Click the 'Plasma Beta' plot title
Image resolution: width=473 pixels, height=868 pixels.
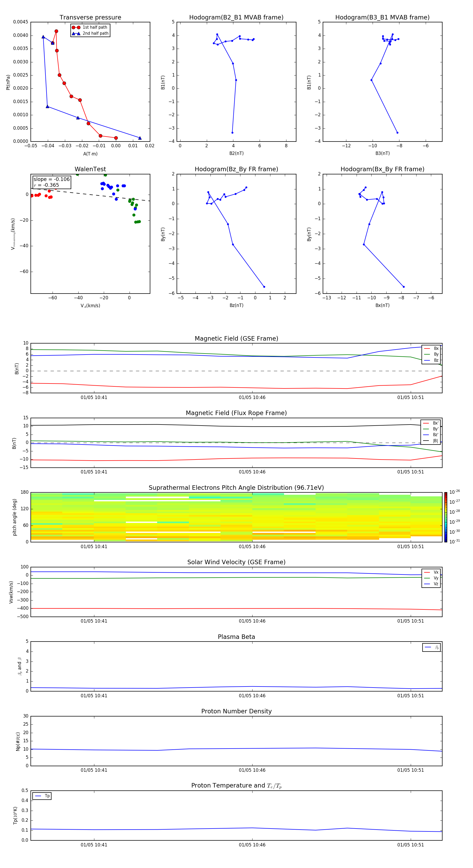(x=236, y=637)
